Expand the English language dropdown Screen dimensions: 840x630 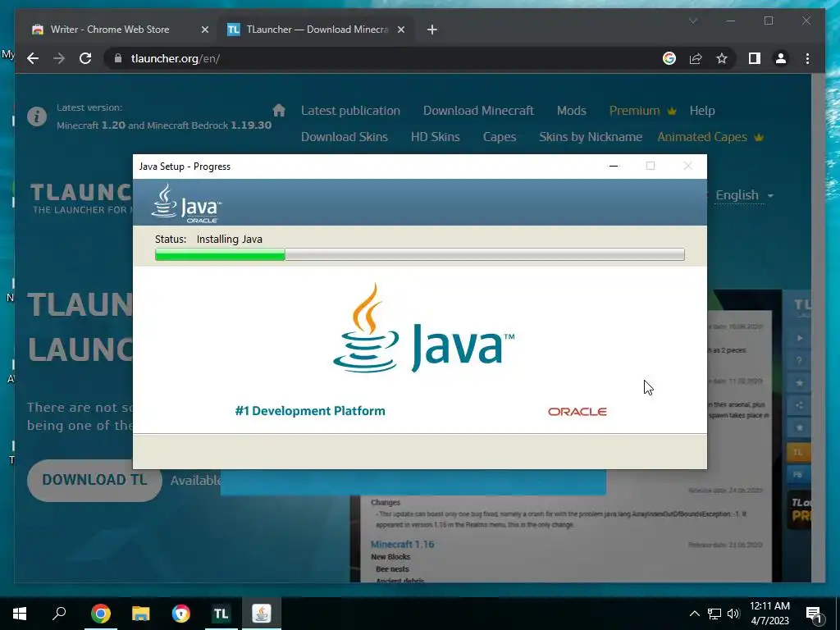[x=744, y=195]
